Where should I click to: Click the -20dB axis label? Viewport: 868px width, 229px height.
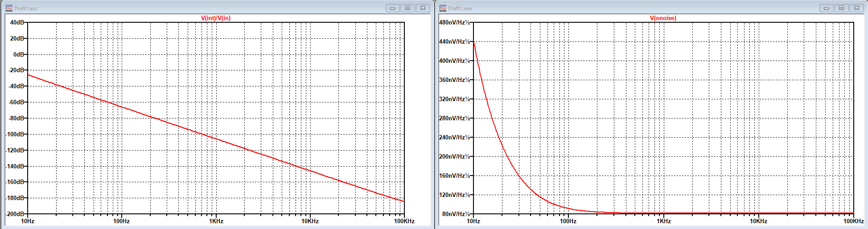(16, 70)
